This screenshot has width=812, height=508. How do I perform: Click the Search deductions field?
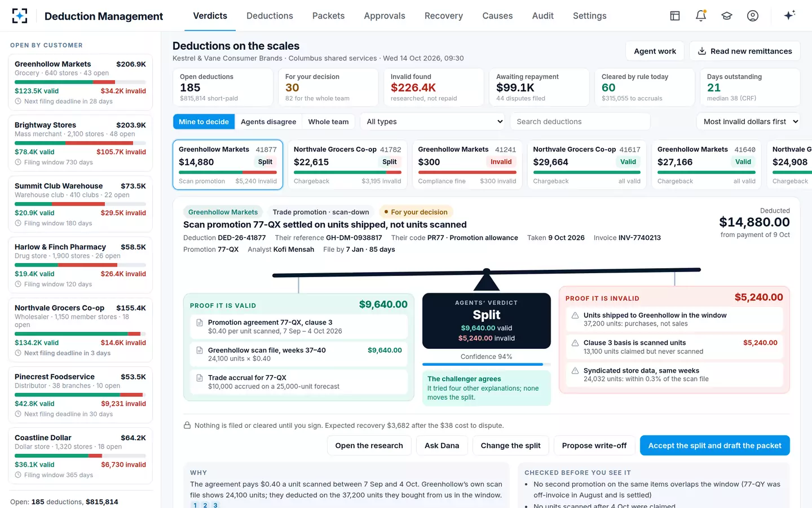580,121
